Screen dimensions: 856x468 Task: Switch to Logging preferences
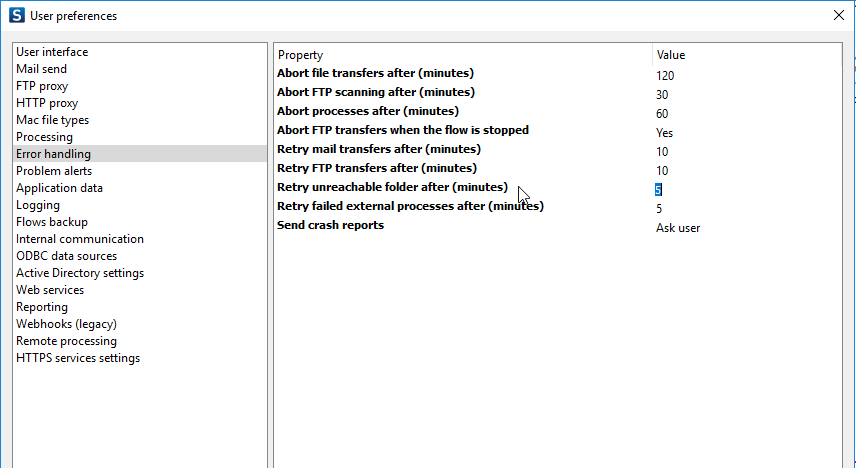point(38,205)
